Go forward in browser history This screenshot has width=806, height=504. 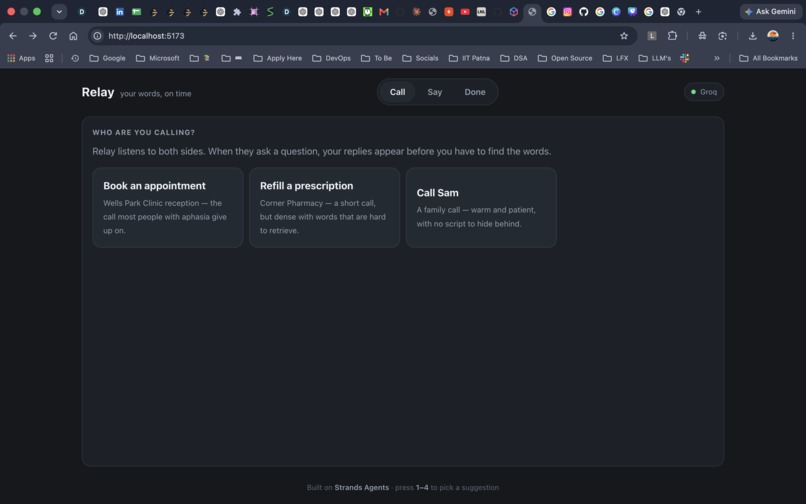click(33, 36)
